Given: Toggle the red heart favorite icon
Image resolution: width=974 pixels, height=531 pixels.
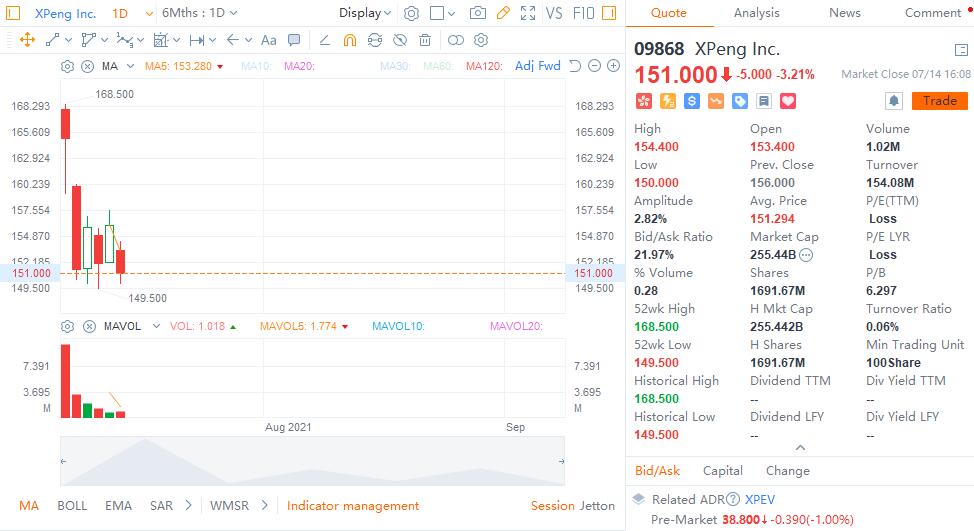Looking at the screenshot, I should pyautogui.click(x=788, y=101).
